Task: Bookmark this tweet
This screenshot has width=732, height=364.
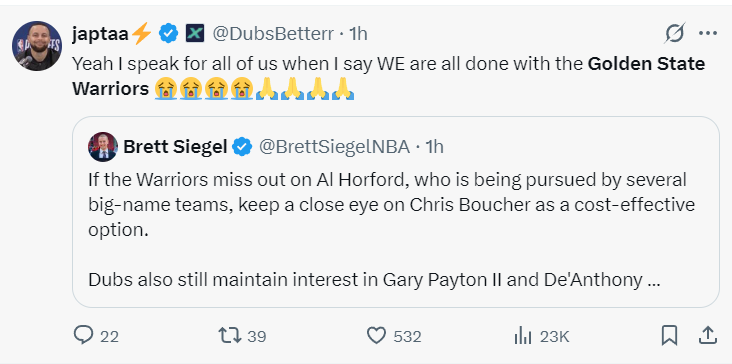Action: tap(669, 335)
